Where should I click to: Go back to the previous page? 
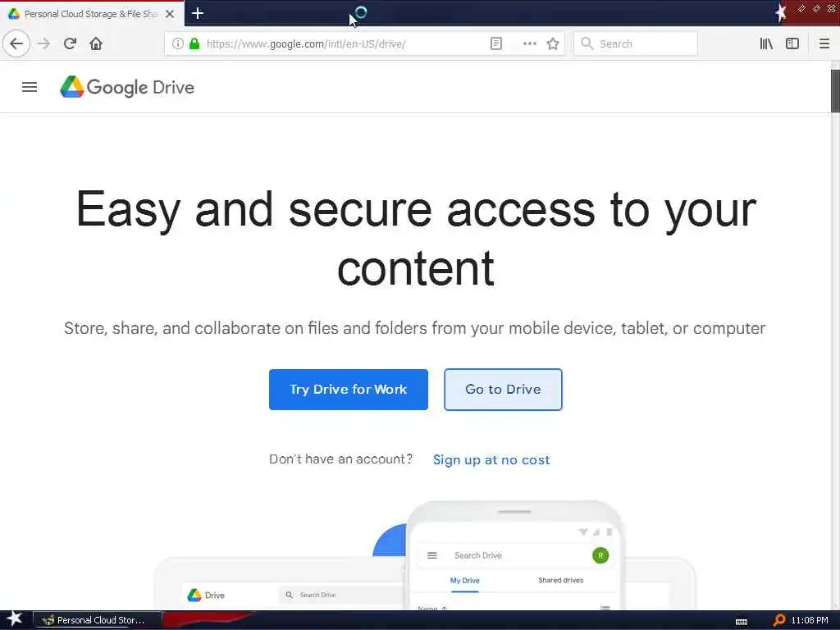16,43
